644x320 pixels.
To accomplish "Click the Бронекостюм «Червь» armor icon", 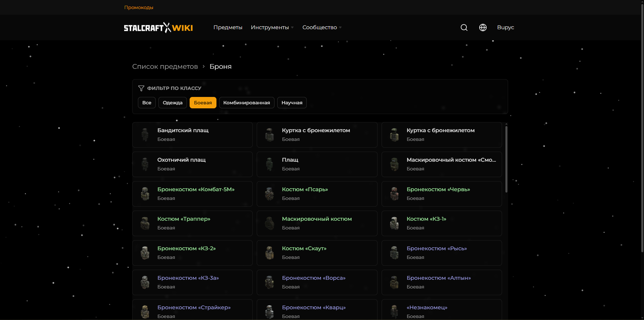I will point(394,194).
